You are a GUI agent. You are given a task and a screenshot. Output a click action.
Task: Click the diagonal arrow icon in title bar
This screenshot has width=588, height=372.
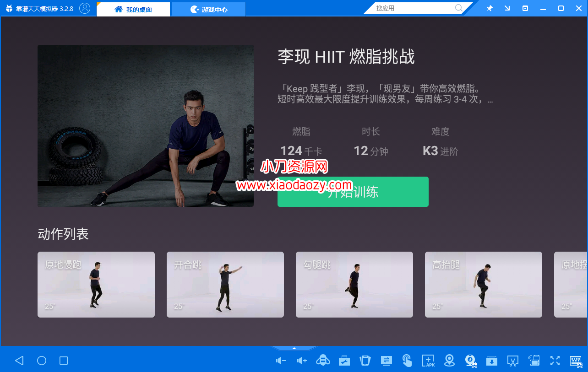[x=507, y=8]
